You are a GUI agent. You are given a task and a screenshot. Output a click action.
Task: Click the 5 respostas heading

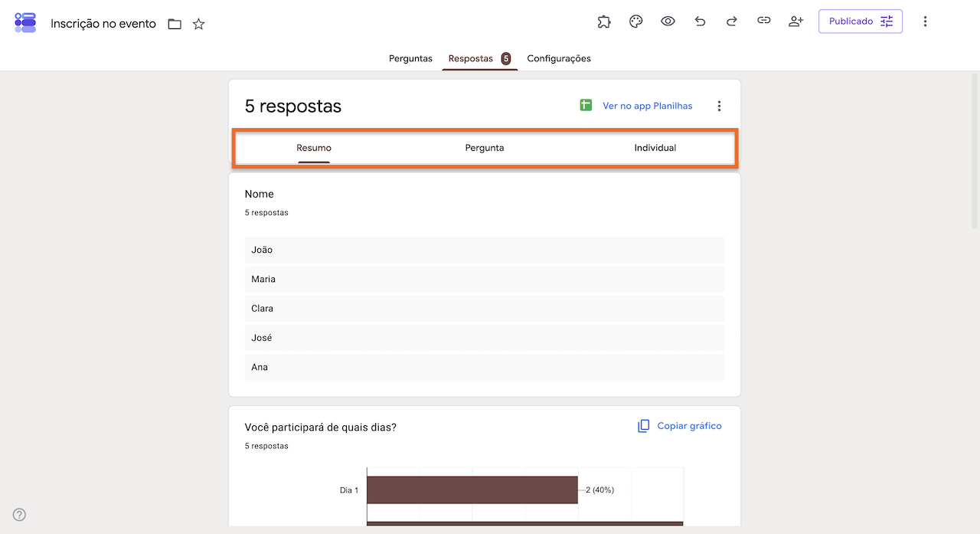pos(293,106)
